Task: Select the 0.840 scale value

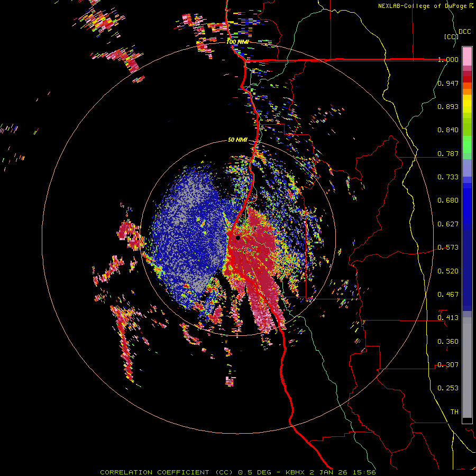Action: (448, 130)
